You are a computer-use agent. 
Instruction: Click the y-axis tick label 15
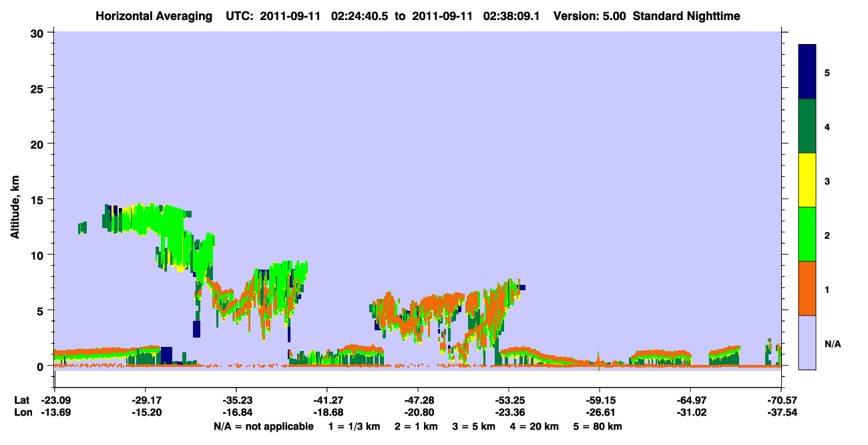(x=39, y=199)
